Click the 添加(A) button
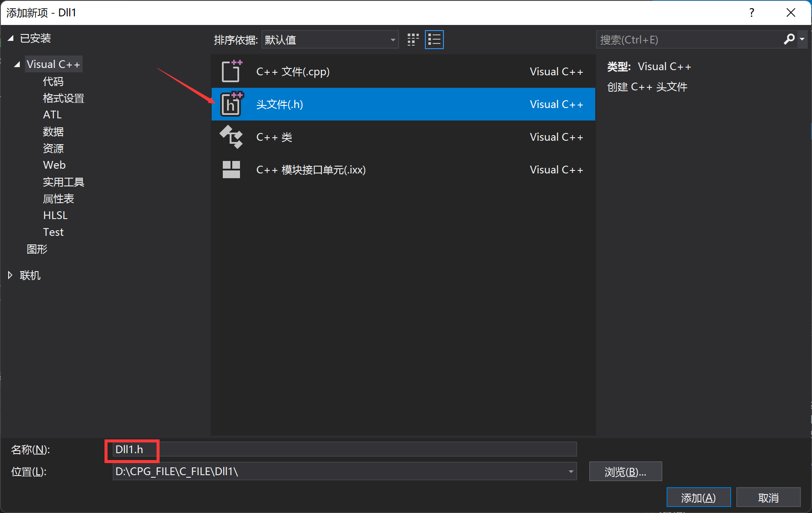 (x=698, y=498)
